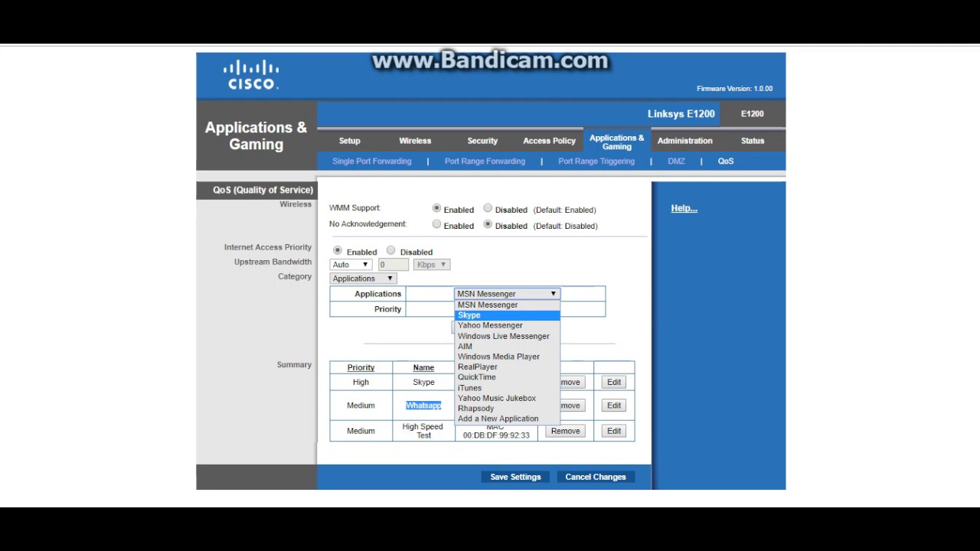
Task: Choose Yahoo Messenger from the list
Action: pyautogui.click(x=508, y=325)
